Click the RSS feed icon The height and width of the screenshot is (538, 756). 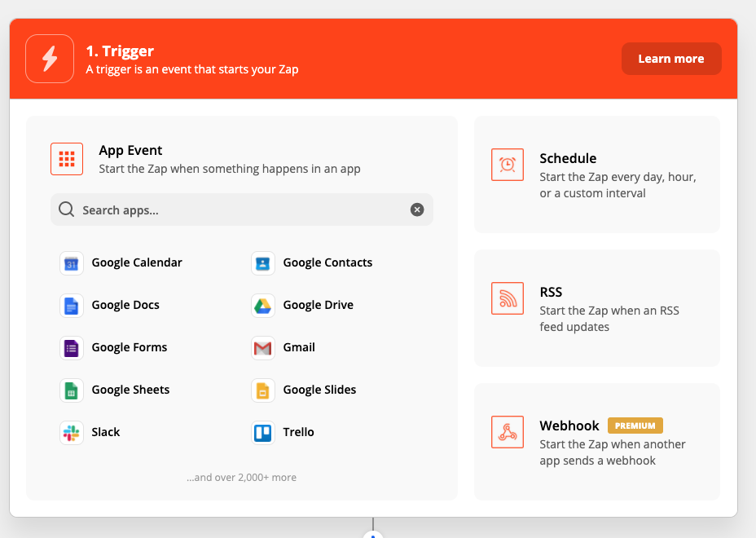tap(507, 298)
